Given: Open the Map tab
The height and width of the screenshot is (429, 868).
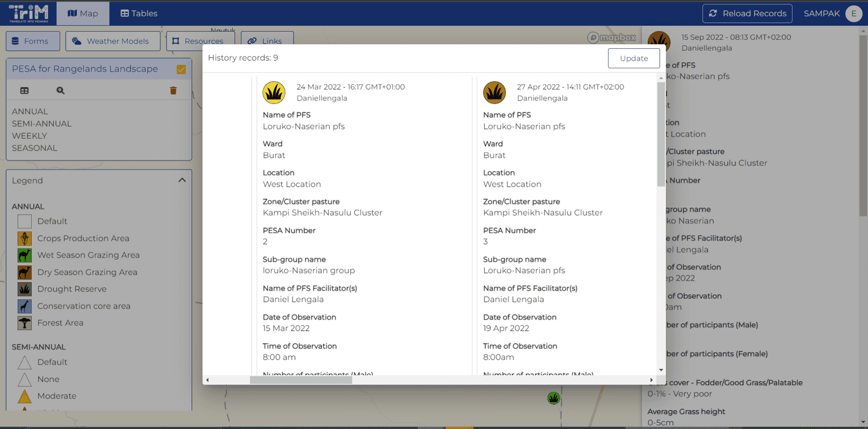Looking at the screenshot, I should 82,13.
